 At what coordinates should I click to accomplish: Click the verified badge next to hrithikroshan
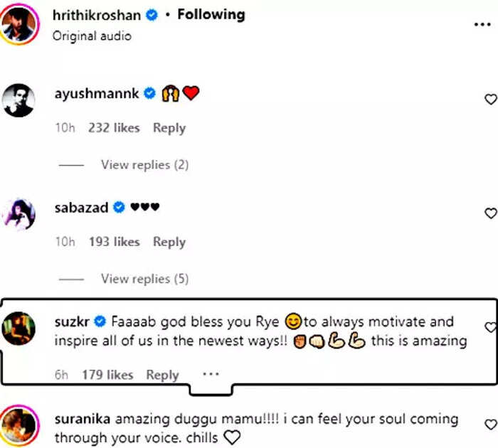click(152, 15)
